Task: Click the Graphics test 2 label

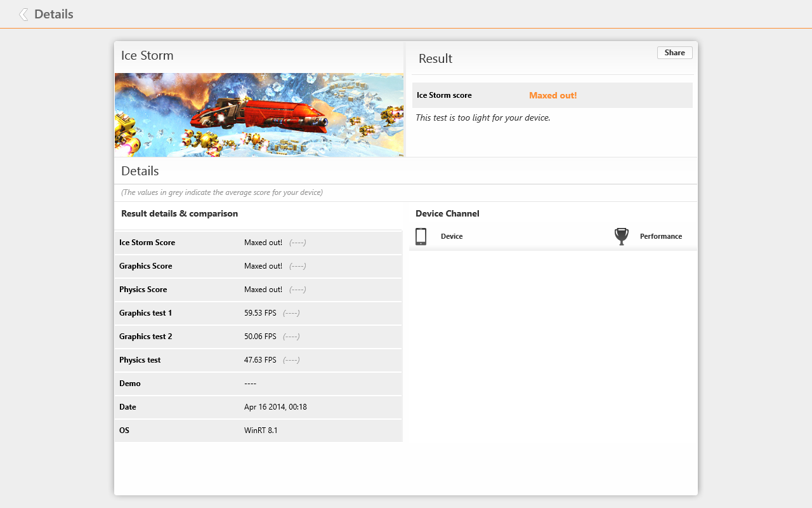Action: click(145, 337)
